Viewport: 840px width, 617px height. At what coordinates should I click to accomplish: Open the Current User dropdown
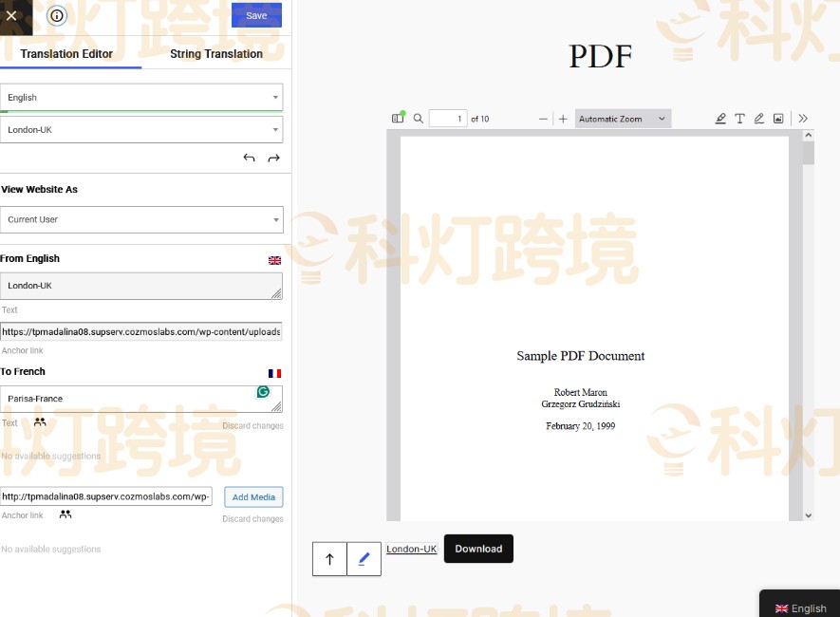click(x=141, y=219)
